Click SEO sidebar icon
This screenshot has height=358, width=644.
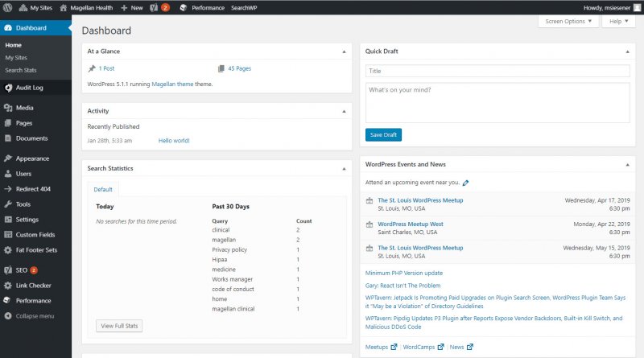pos(8,270)
